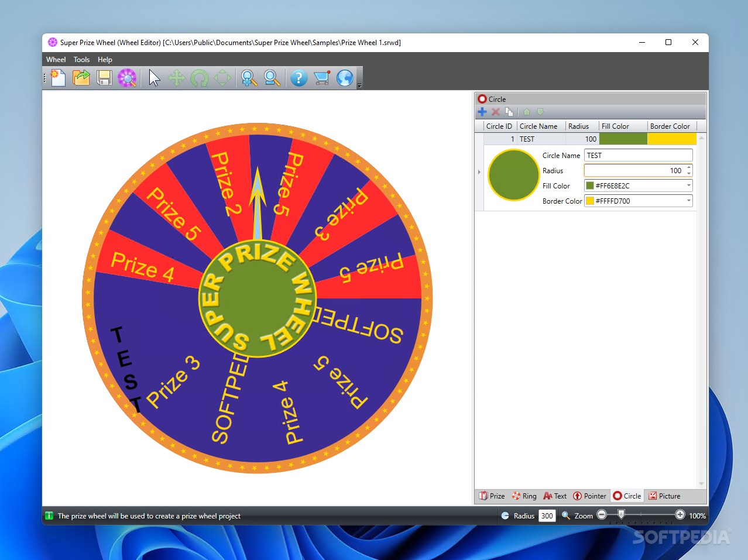Save the wheel with the floppy disk icon
The width and height of the screenshot is (748, 560).
(104, 78)
